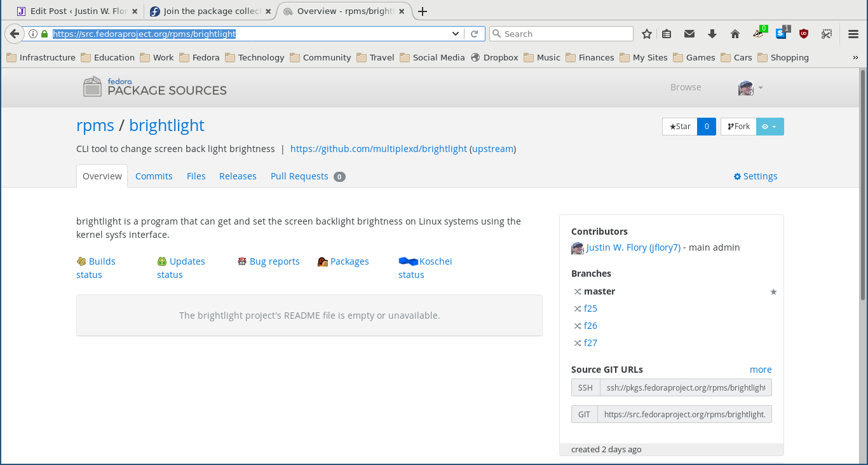868x465 pixels.
Task: Switch to the Commits tab
Action: [x=154, y=176]
